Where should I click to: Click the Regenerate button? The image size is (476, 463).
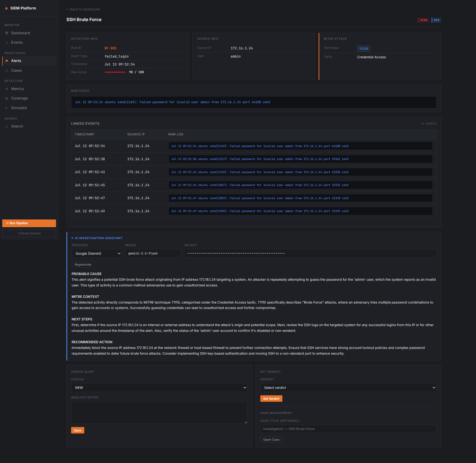point(83,265)
